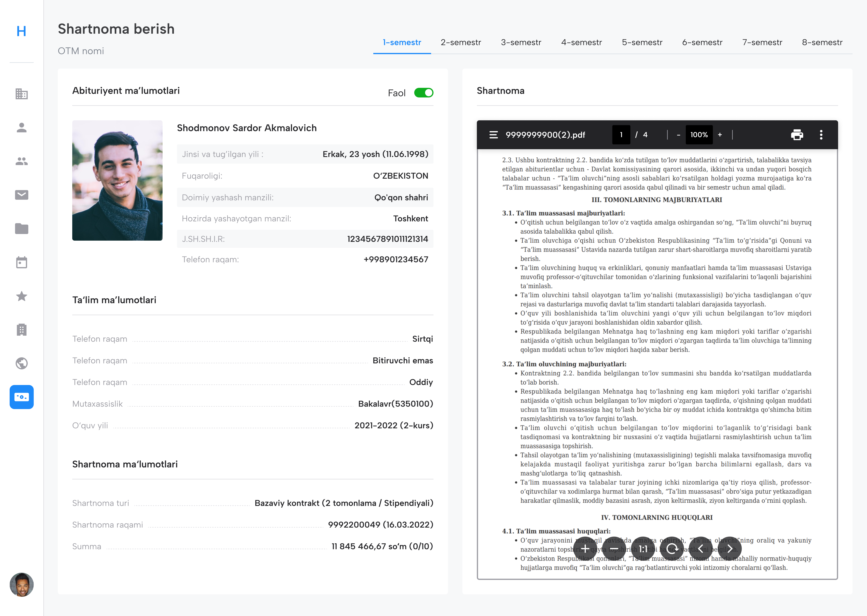The width and height of the screenshot is (867, 616).
Task: Toggle the Faol active switch
Action: (x=424, y=93)
